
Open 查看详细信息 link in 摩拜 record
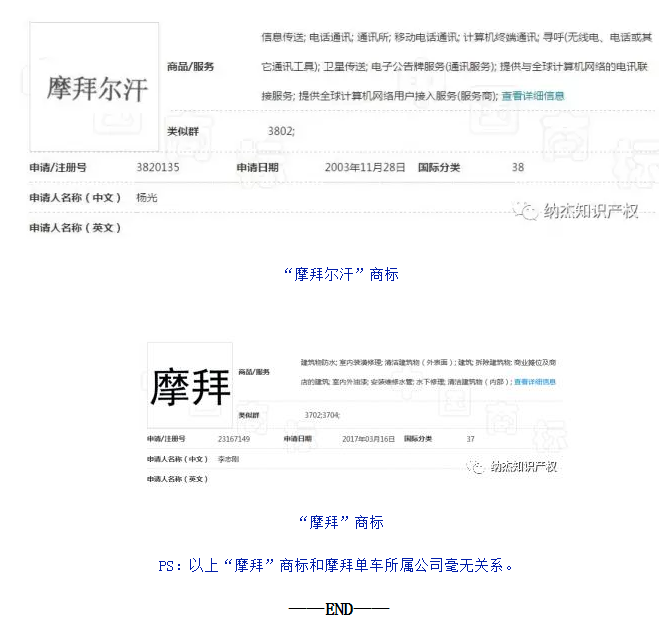535,382
